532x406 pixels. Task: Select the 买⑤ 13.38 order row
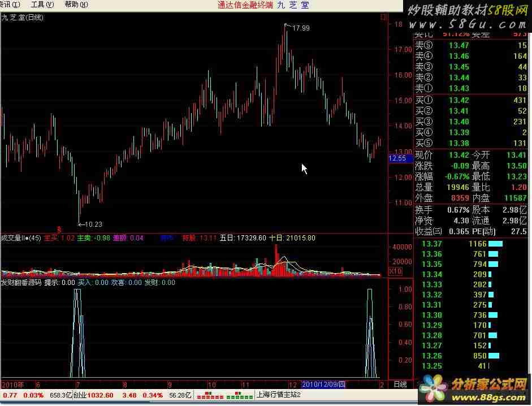471,143
